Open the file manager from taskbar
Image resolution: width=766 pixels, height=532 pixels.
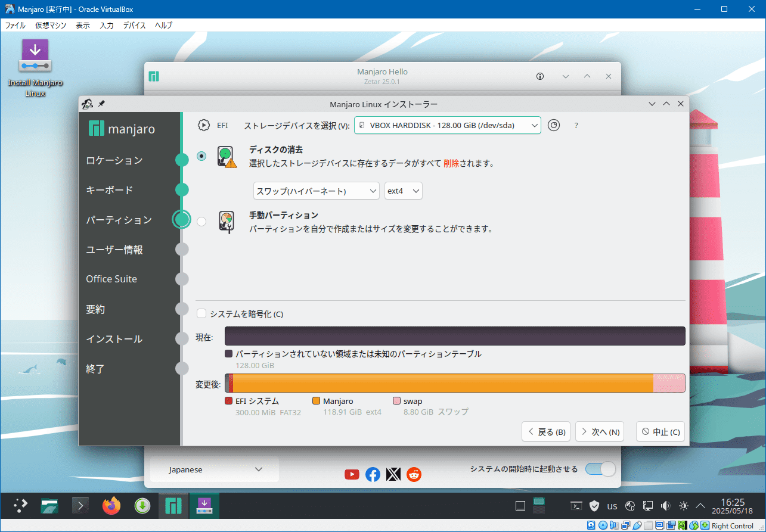pos(49,506)
